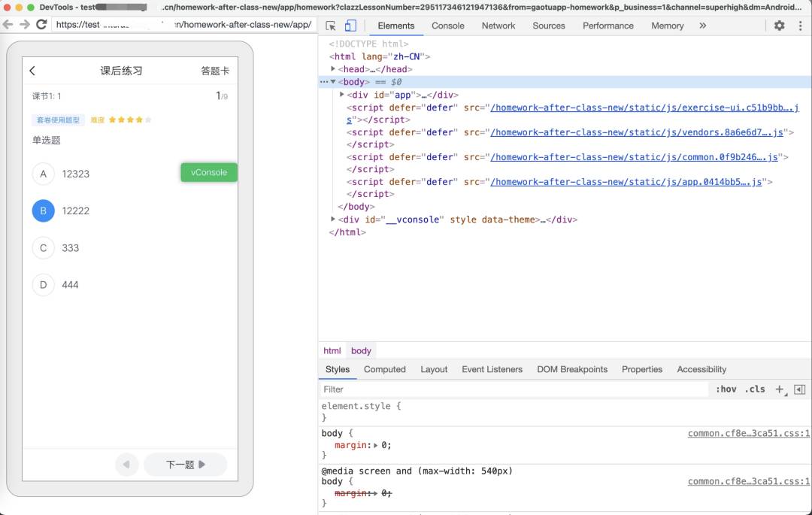Expand the head element node
This screenshot has width=812, height=515.
point(333,69)
